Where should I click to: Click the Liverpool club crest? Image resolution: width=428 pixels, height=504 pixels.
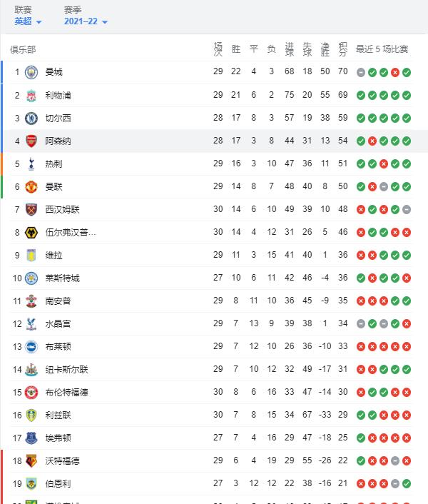(31, 96)
